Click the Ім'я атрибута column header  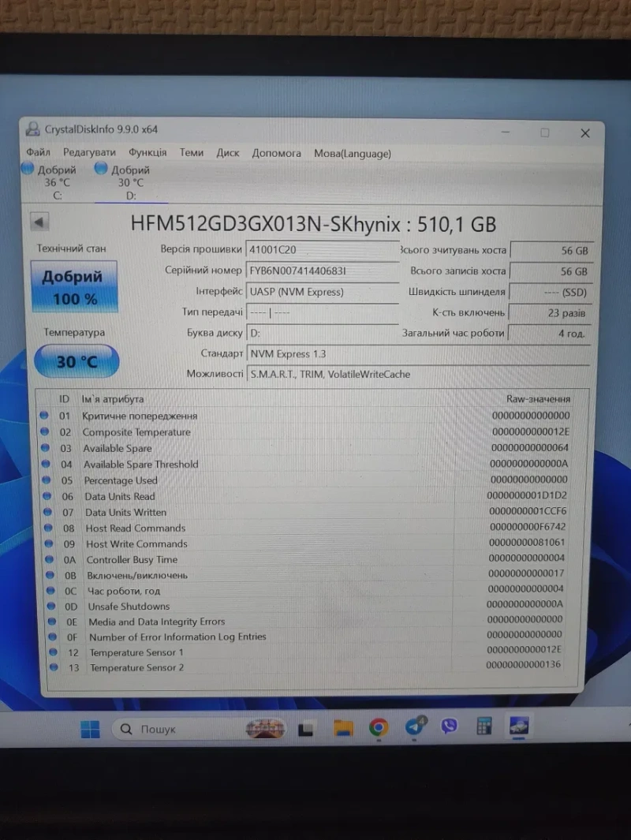pos(113,398)
